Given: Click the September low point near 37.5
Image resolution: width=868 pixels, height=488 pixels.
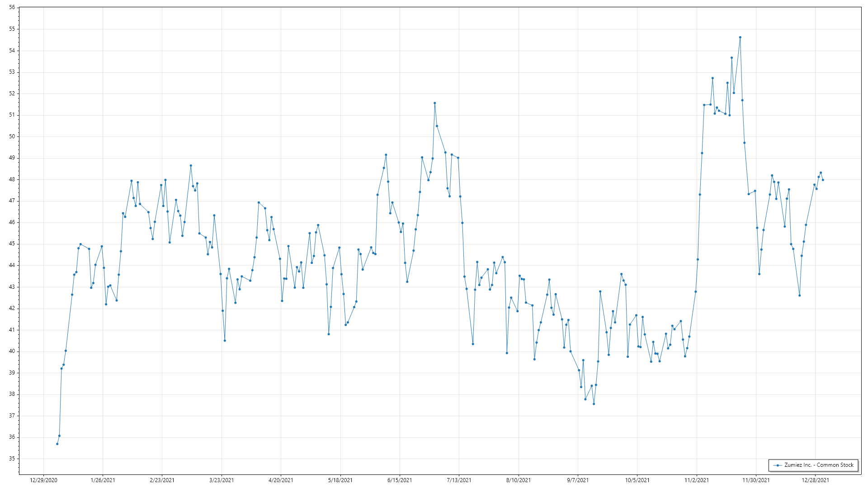Looking at the screenshot, I should pos(594,404).
